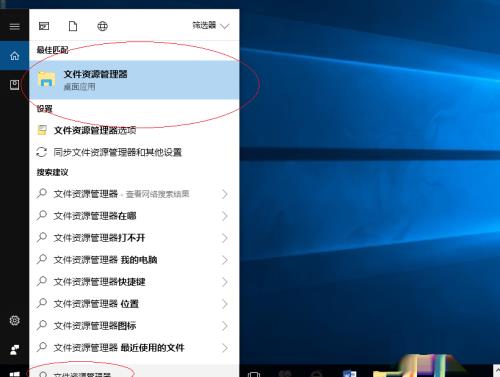500x377 pixels.
Task: Expand arrow for 查看网络搜索结果 suggestion
Action: 225,194
